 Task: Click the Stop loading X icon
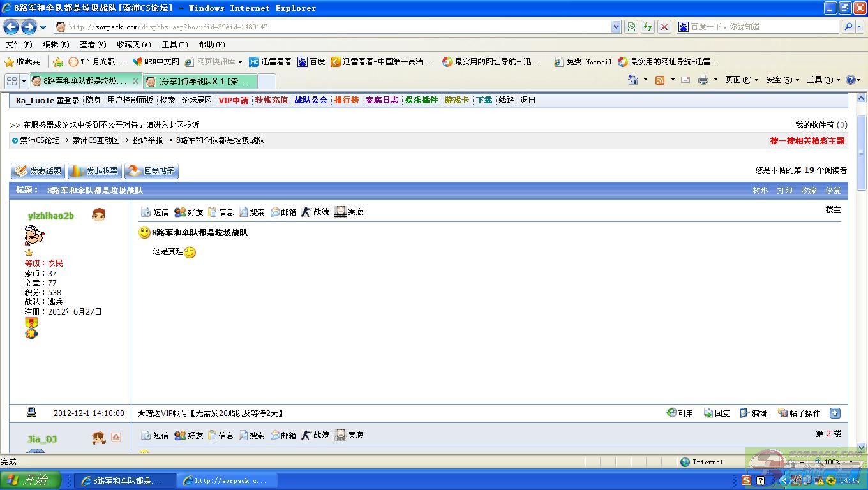[x=664, y=27]
